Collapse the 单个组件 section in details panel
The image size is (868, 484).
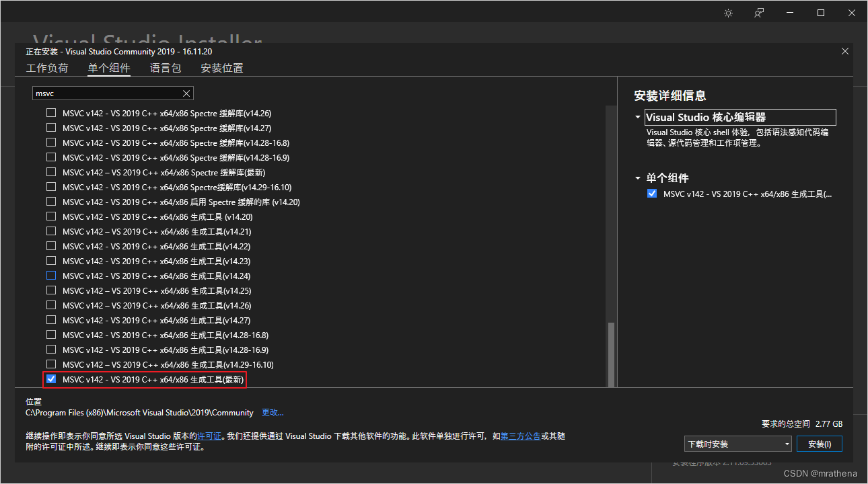638,178
